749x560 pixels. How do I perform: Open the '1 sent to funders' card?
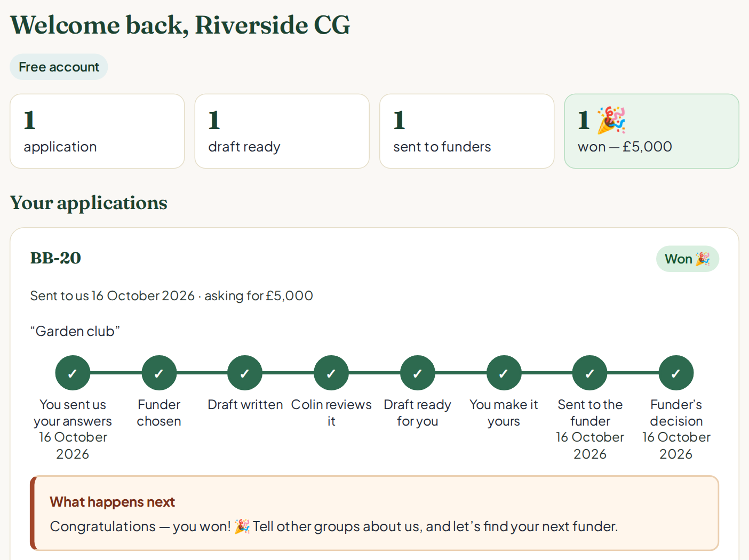(467, 131)
